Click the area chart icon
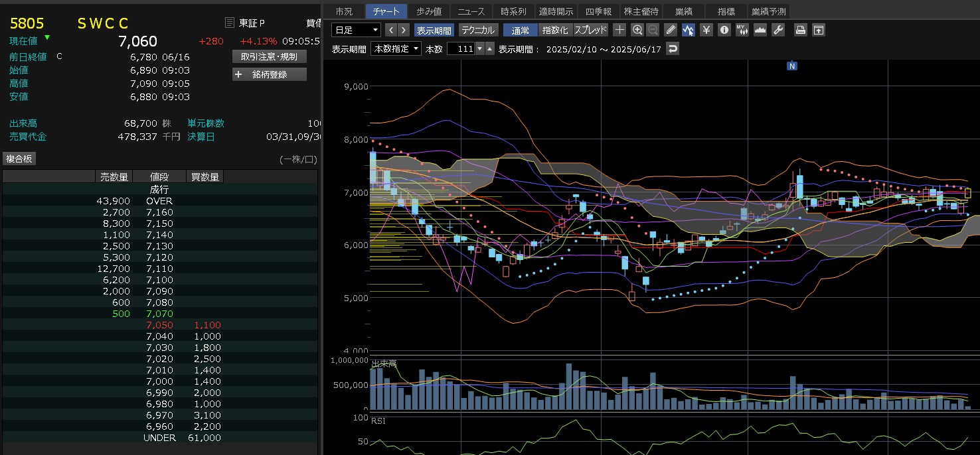This screenshot has width=980, height=455. (x=760, y=30)
